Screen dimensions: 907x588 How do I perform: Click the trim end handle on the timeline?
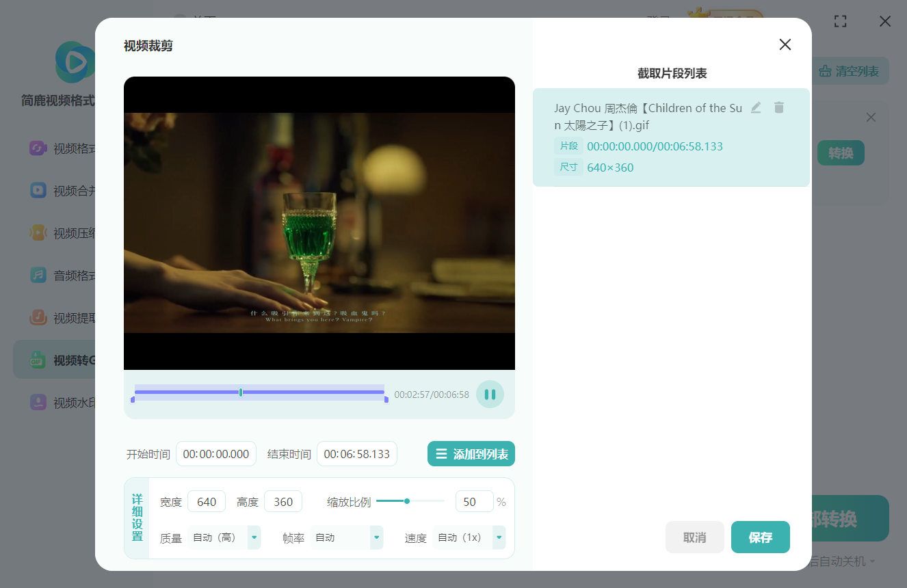click(x=386, y=399)
